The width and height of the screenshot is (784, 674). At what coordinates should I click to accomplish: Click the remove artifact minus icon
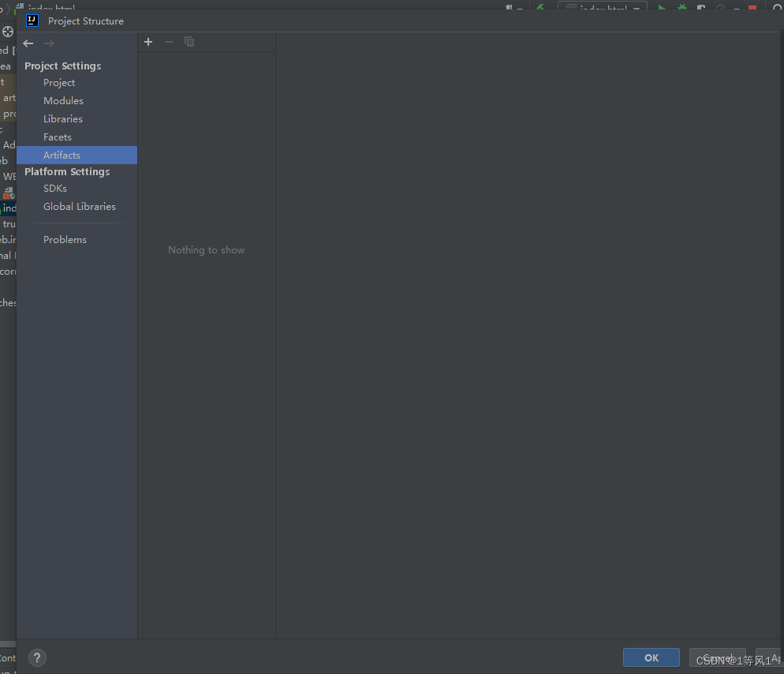point(169,42)
